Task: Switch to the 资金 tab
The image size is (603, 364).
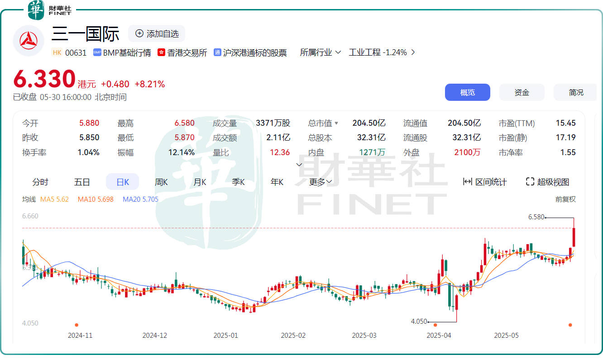Action: click(x=522, y=92)
